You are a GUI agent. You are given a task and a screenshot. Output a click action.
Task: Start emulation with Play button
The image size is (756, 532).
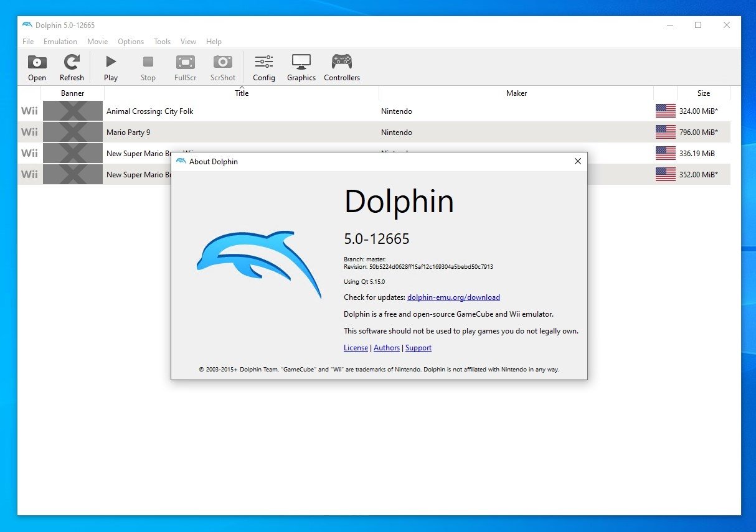pos(111,62)
